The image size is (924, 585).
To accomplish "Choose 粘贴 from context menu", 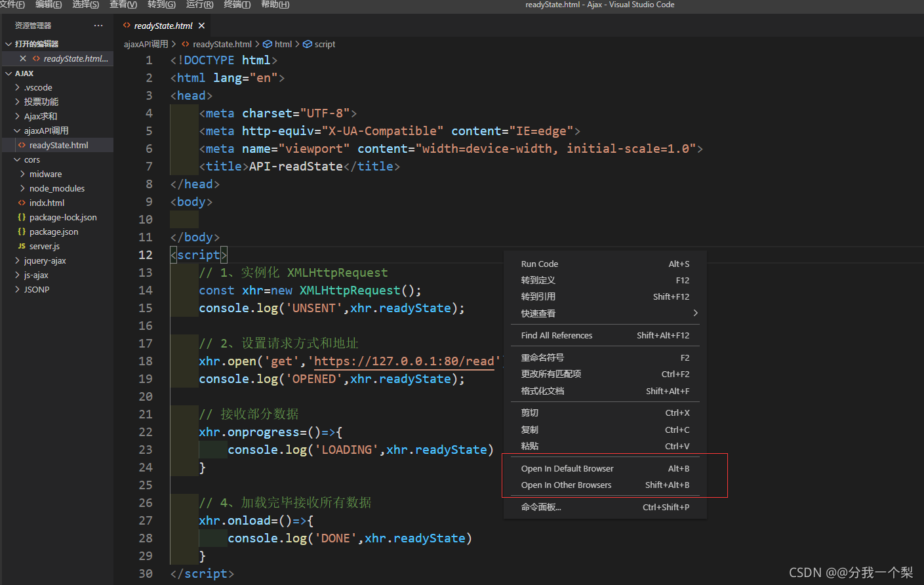I will pyautogui.click(x=605, y=446).
